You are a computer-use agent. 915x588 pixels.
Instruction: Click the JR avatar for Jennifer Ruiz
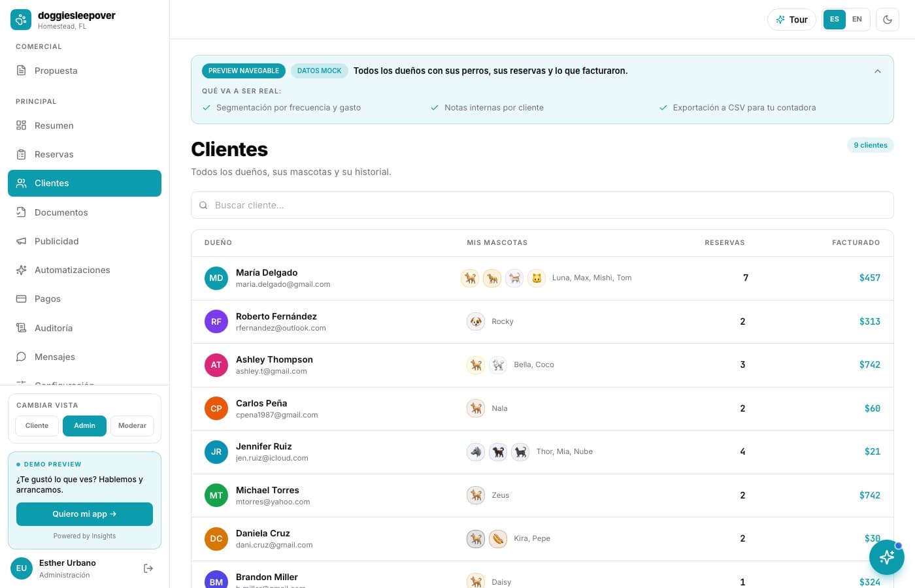coord(216,451)
